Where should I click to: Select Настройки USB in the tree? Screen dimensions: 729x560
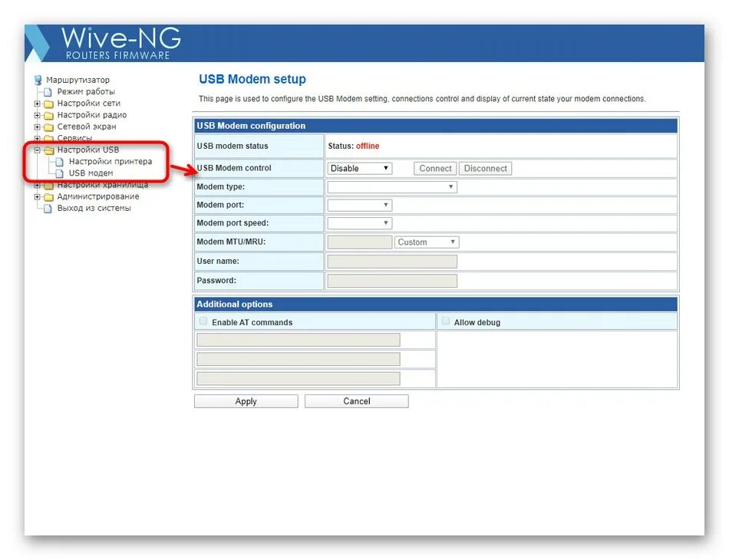pyautogui.click(x=88, y=150)
